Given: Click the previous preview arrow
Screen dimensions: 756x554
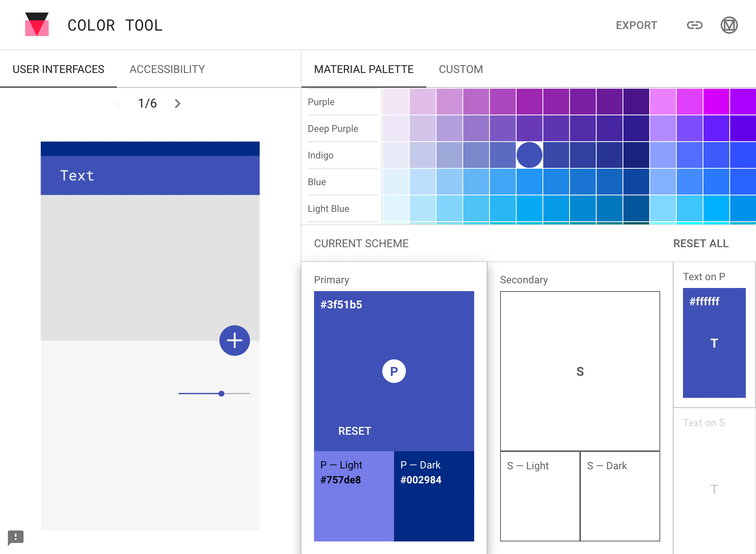Looking at the screenshot, I should [118, 103].
